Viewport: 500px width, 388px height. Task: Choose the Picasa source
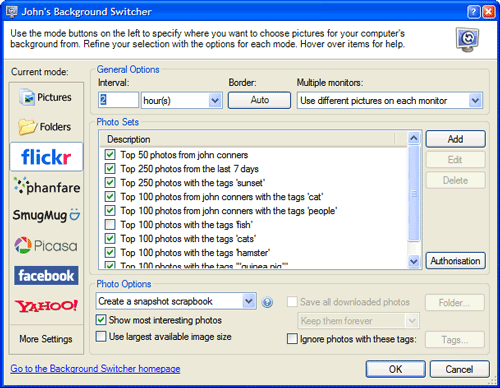(x=46, y=246)
